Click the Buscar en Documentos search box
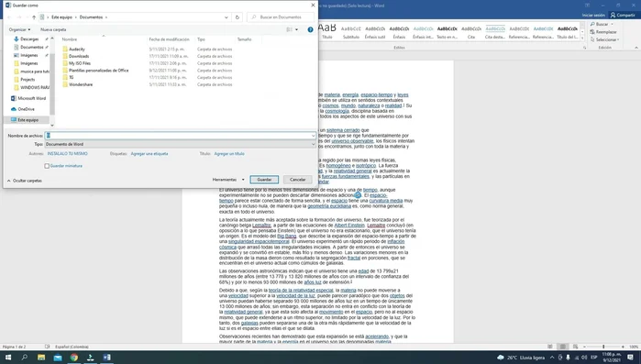Screen dimensions: 641x364 click(x=282, y=17)
